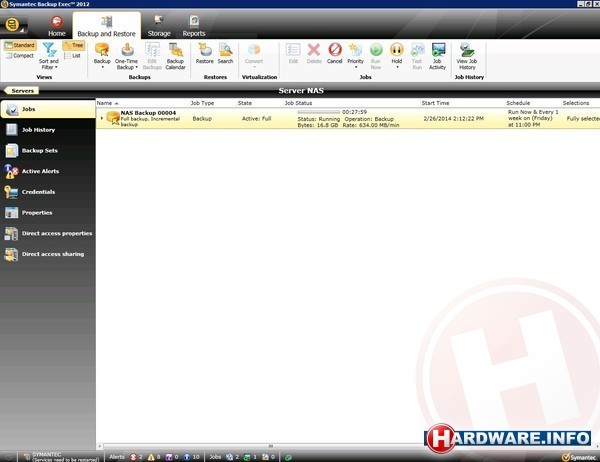Open Job Activity
The height and width of the screenshot is (462, 600).
tap(437, 56)
